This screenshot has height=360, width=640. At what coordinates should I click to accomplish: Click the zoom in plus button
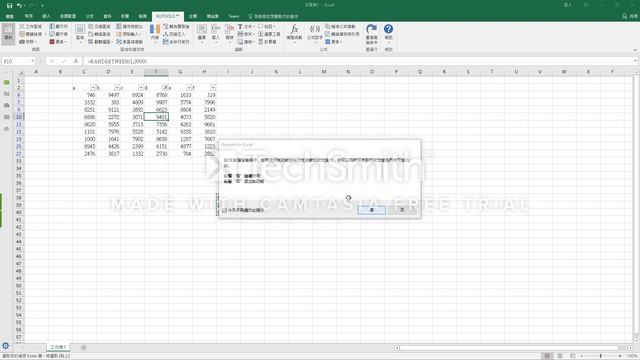[x=620, y=356]
